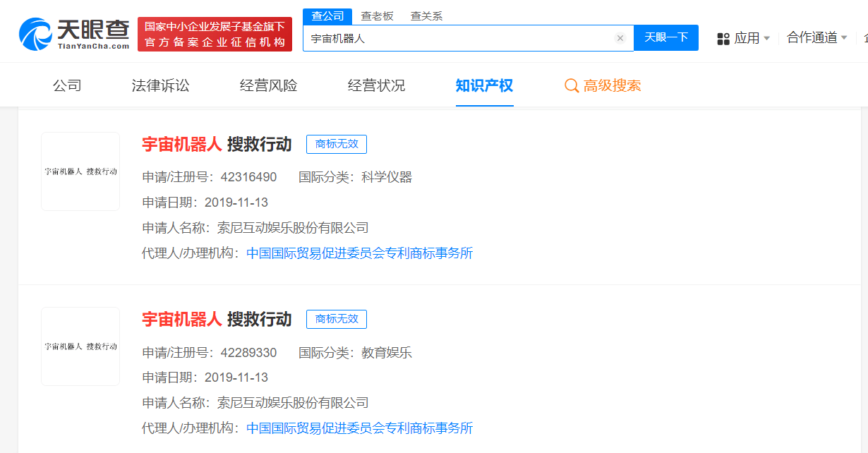Viewport: 868px width, 453px height.
Task: Expand the 合作通道 dropdown arrow
Action: 844,37
